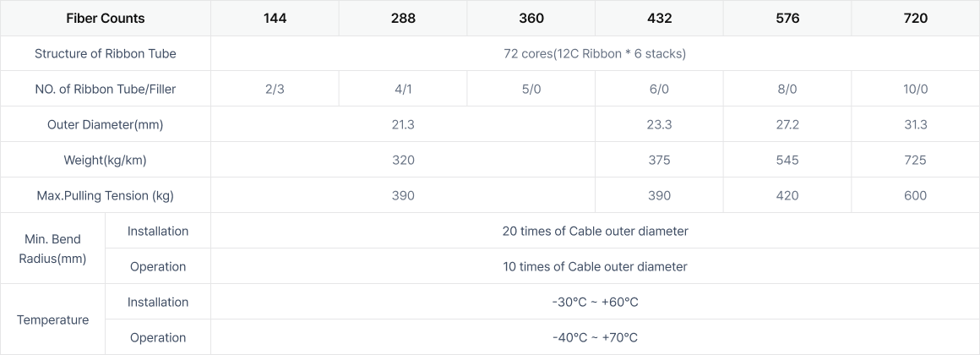Click the Fiber Counts header cell
This screenshot has width=980, height=355.
(x=105, y=18)
